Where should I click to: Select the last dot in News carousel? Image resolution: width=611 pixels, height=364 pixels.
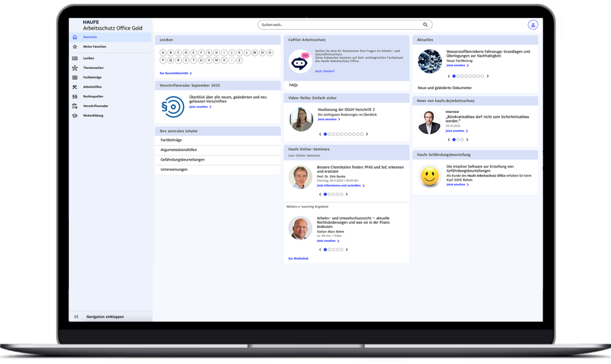(462, 140)
